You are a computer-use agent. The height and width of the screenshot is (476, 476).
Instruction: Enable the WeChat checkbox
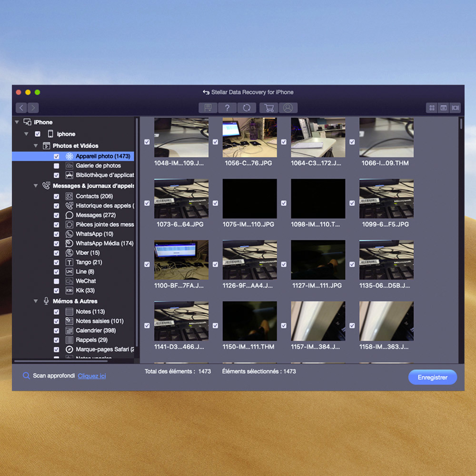(57, 281)
